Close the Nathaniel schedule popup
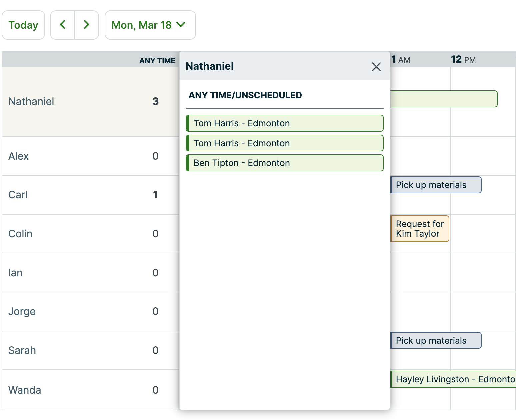 coord(376,67)
